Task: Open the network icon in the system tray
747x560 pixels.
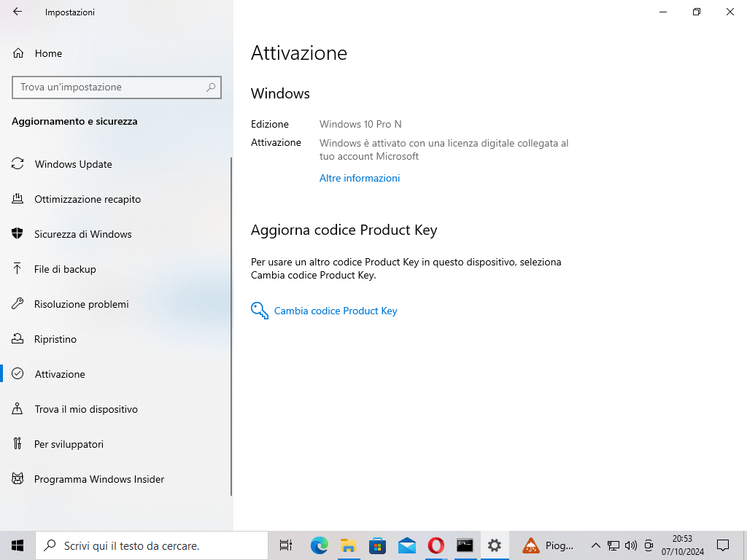Action: (613, 545)
